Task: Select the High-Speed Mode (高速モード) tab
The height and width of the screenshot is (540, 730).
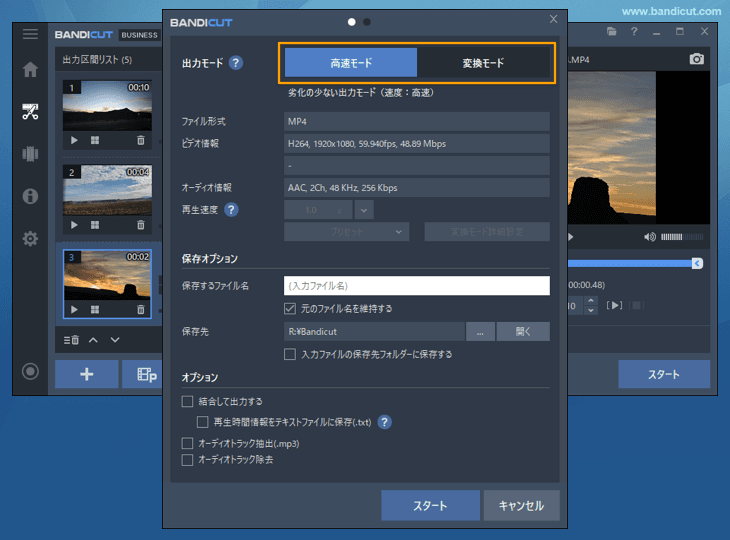Action: (x=351, y=63)
